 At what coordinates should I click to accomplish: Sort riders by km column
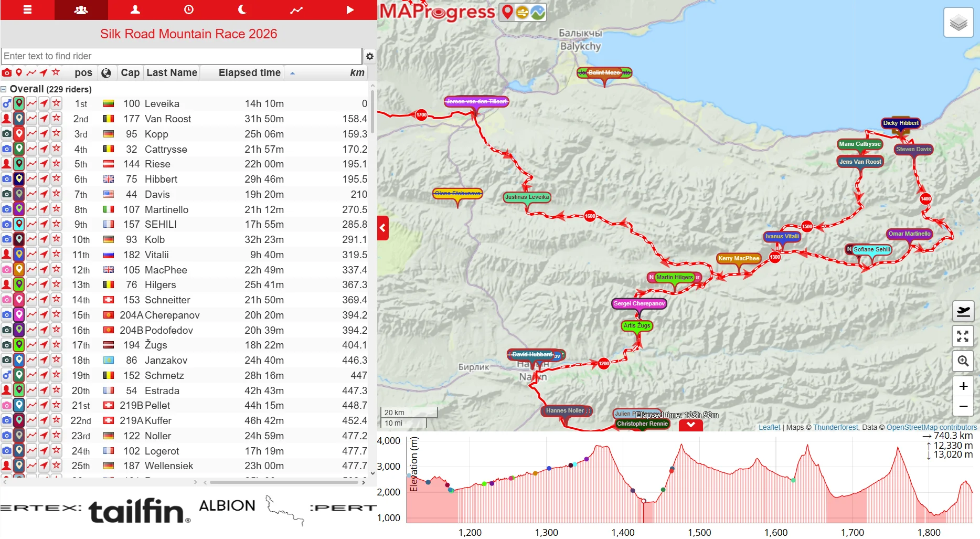tap(357, 73)
